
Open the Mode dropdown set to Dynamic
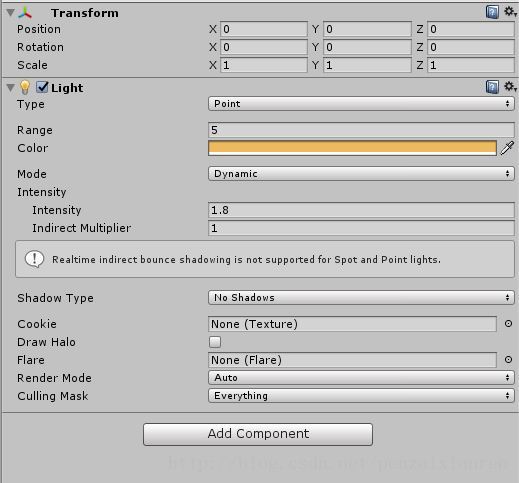point(361,174)
